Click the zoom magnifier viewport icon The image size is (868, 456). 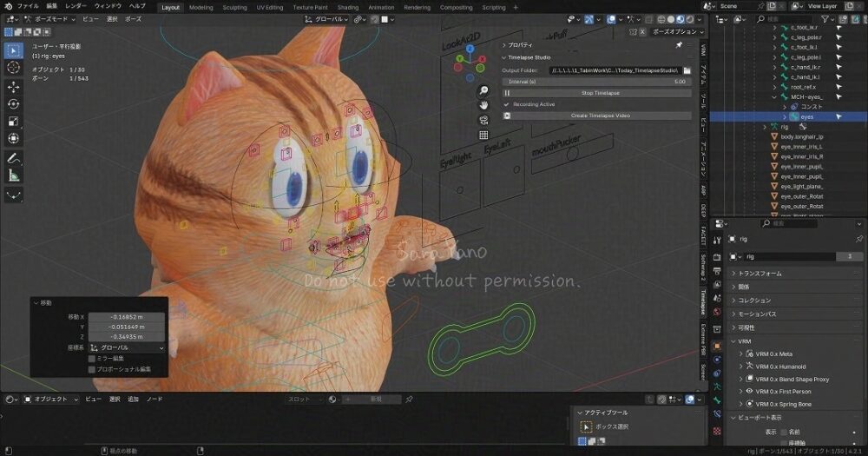483,90
